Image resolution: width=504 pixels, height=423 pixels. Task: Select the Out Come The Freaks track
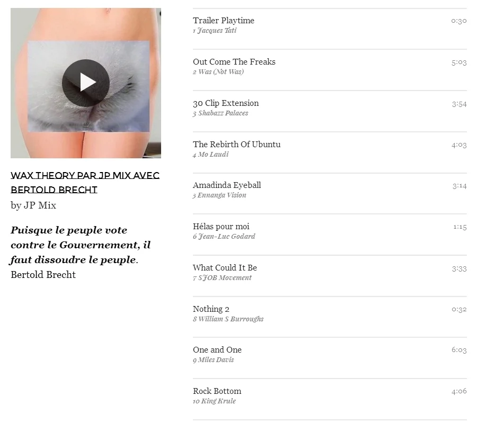click(x=330, y=70)
